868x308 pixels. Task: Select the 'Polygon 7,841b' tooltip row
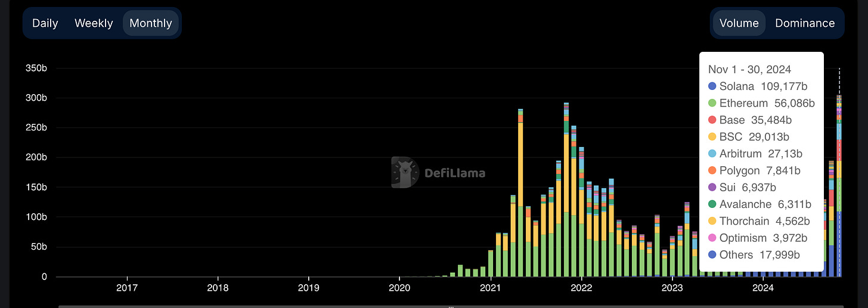(754, 170)
